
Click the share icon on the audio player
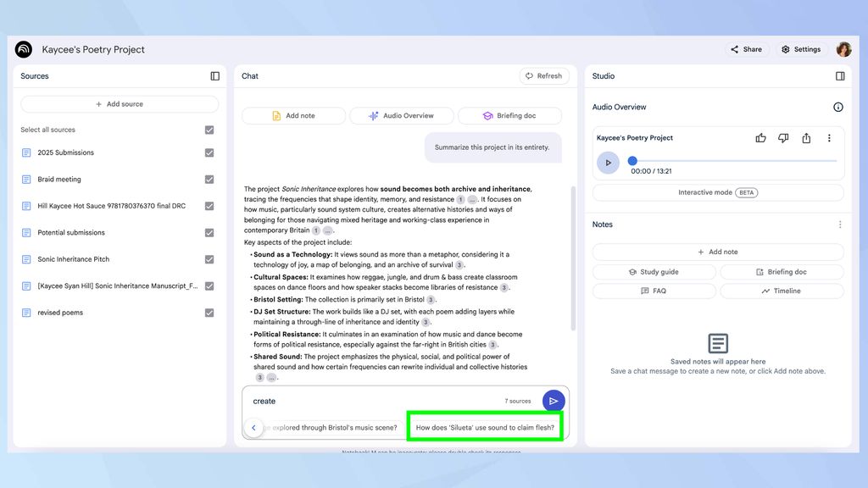pos(806,137)
